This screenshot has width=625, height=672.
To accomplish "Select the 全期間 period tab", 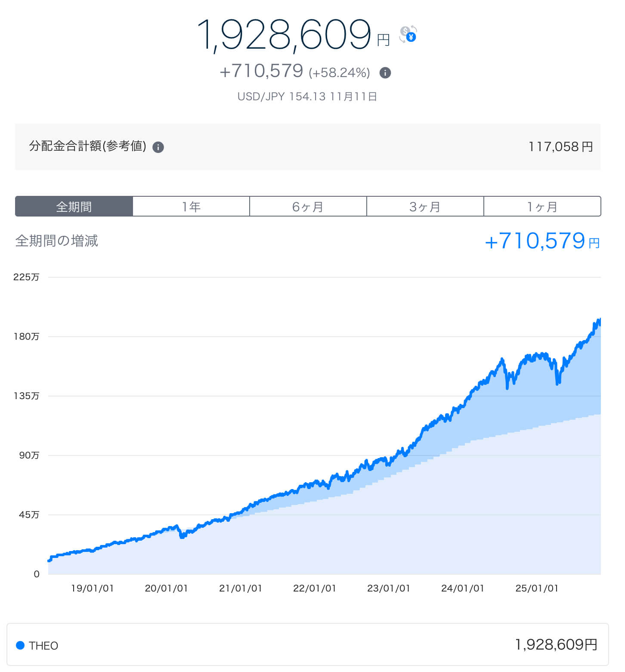I will coord(74,207).
